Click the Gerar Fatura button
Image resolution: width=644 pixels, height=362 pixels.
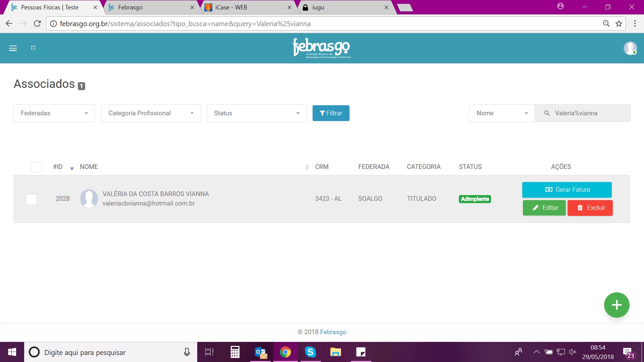(567, 190)
